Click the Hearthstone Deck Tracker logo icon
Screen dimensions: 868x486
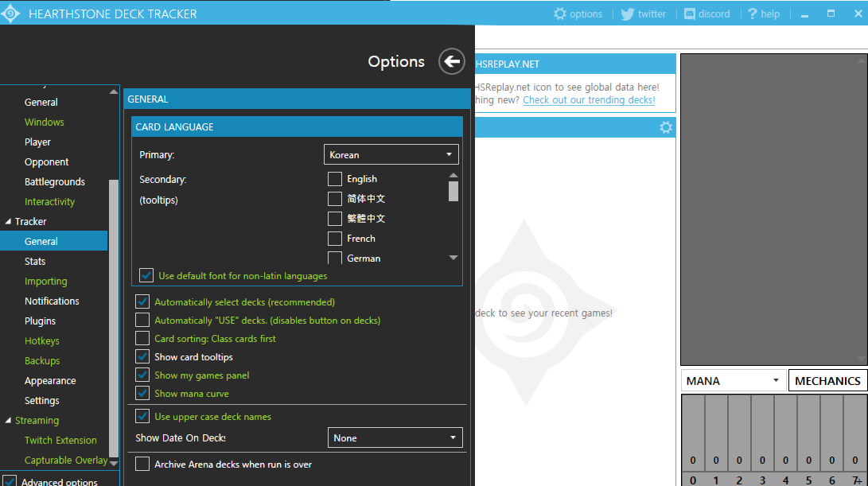click(10, 14)
